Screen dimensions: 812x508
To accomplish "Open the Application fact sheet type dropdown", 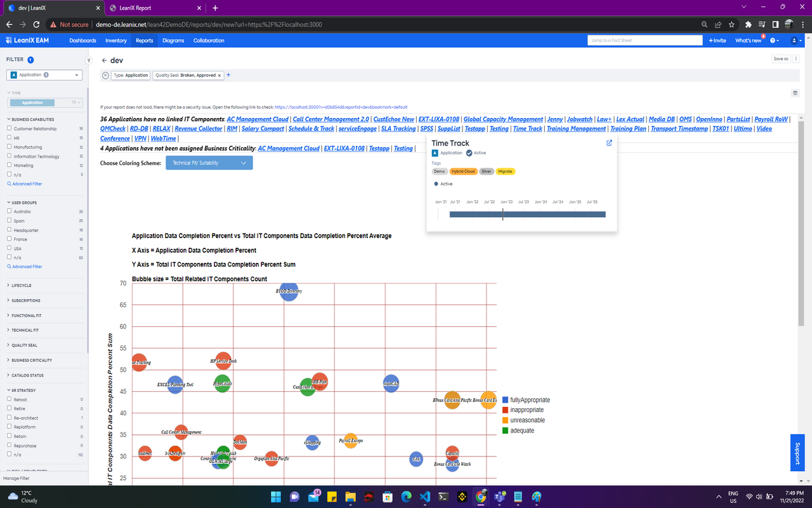I will tap(44, 75).
